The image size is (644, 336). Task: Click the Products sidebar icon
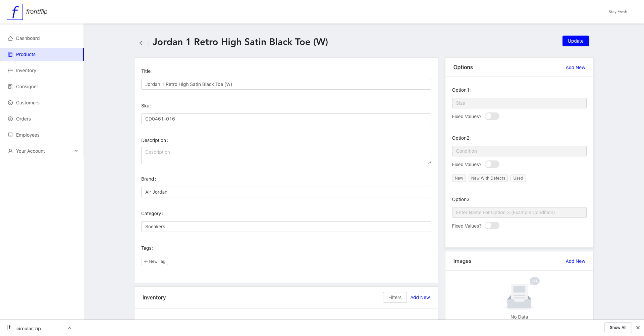click(10, 54)
